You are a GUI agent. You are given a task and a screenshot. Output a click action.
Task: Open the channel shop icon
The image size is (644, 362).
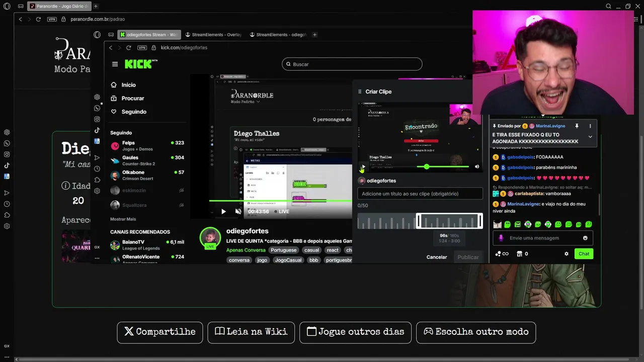click(519, 254)
